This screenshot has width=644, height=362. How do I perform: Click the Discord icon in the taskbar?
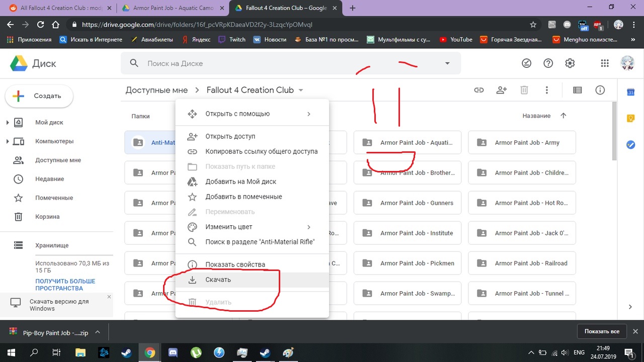pos(174,352)
